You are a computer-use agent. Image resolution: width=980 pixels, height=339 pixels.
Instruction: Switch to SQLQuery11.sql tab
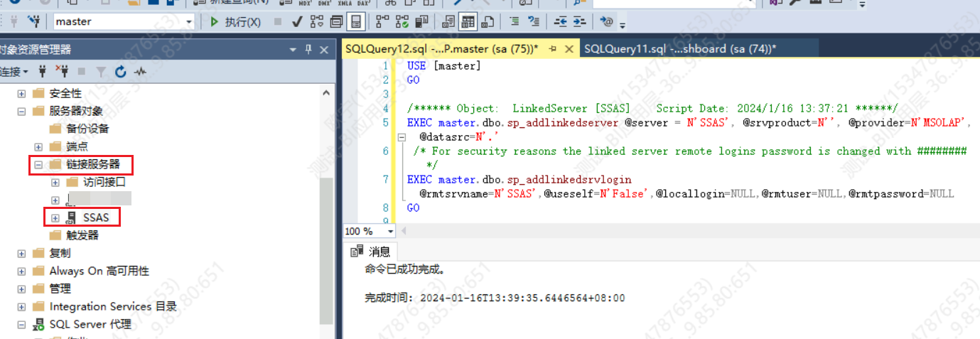pyautogui.click(x=679, y=48)
